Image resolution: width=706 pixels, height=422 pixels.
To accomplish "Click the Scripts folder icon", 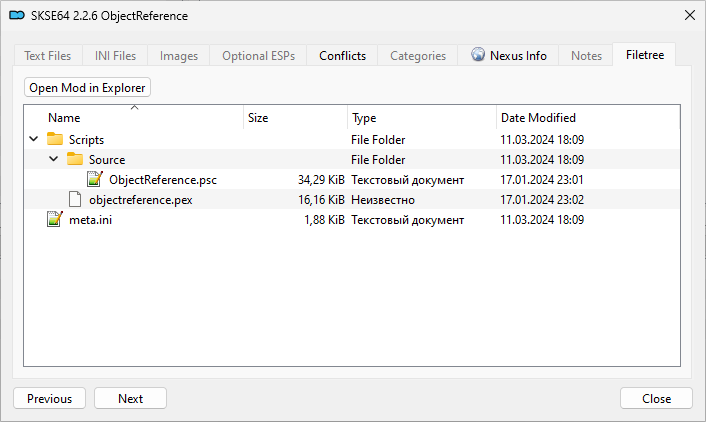I will point(55,139).
